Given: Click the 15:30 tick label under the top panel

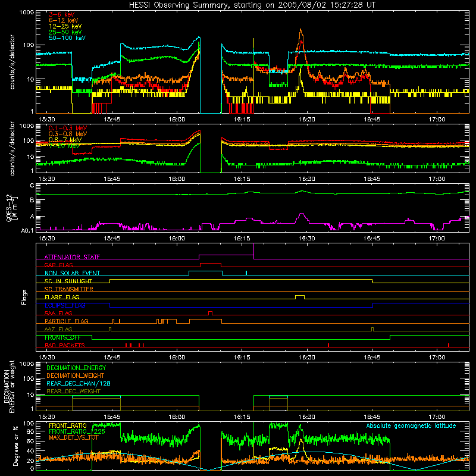Looking at the screenshot, I should coord(47,120).
